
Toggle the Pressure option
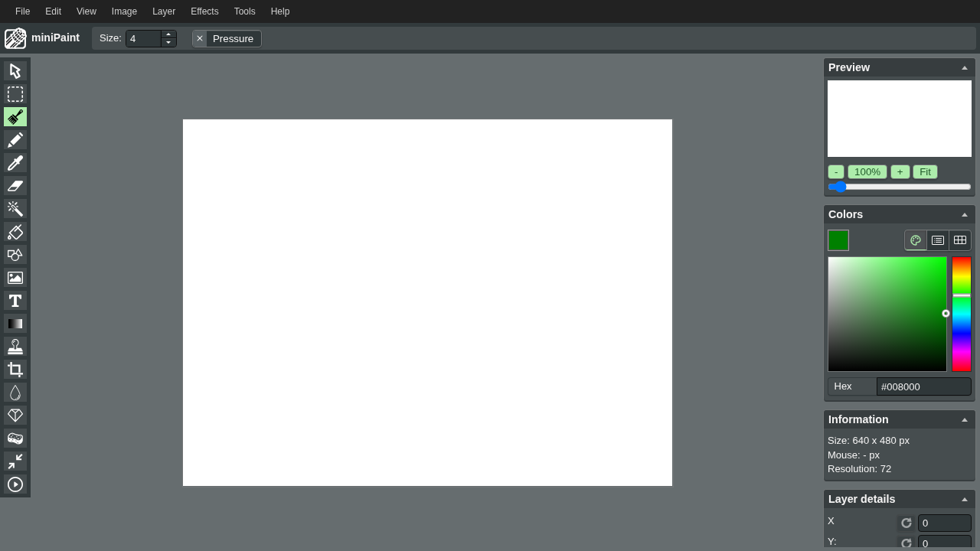[227, 38]
